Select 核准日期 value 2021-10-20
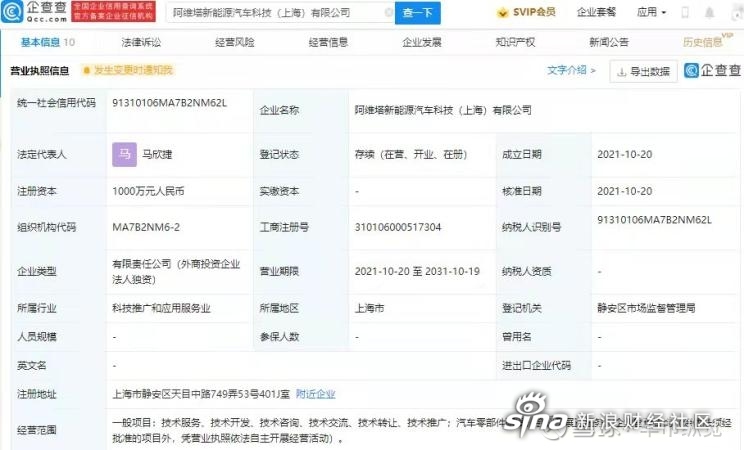Viewport: 744px width, 450px height. (x=624, y=191)
